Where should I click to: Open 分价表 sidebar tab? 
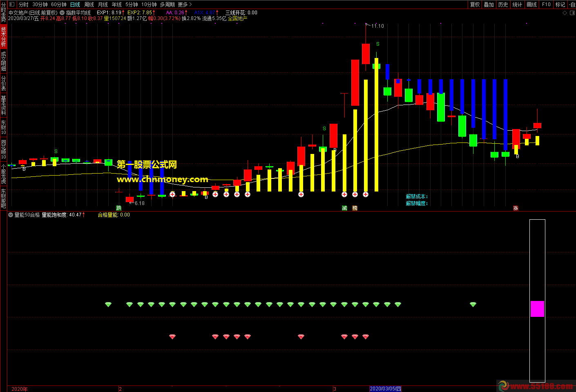click(x=3, y=83)
